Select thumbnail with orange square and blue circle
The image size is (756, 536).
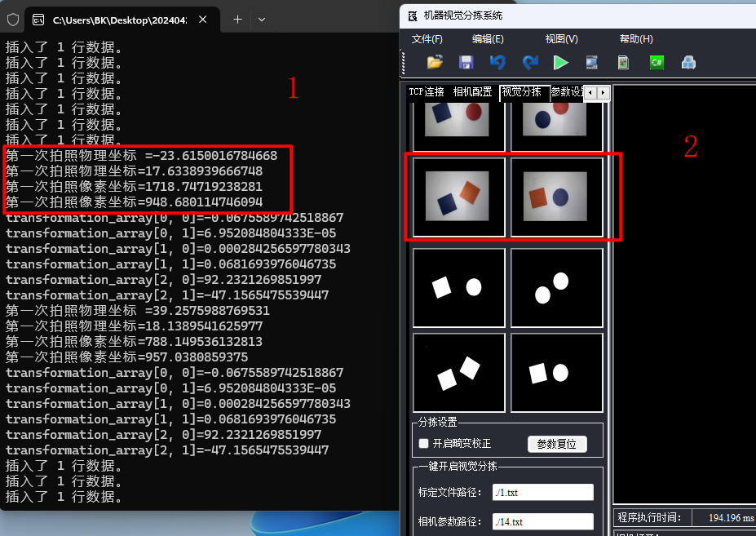click(557, 197)
